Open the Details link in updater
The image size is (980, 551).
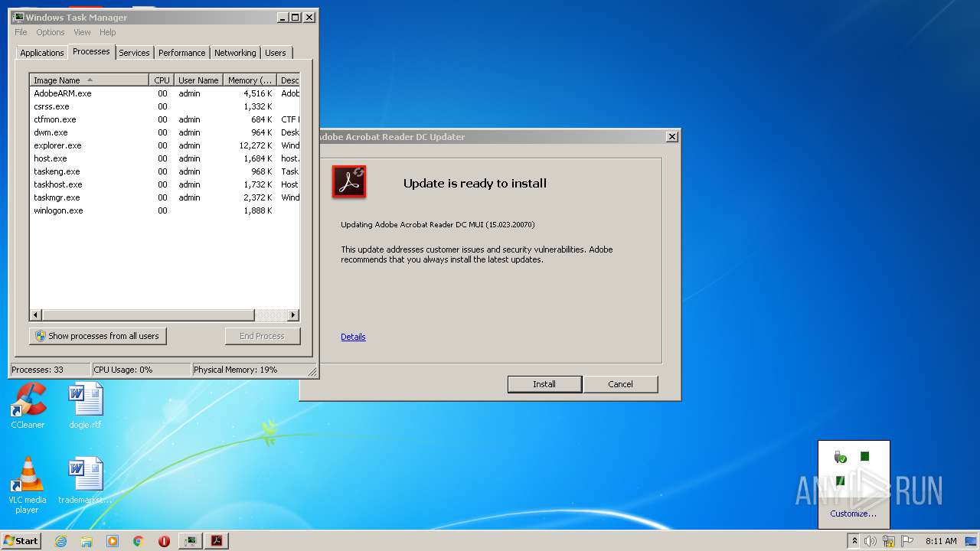coord(353,337)
